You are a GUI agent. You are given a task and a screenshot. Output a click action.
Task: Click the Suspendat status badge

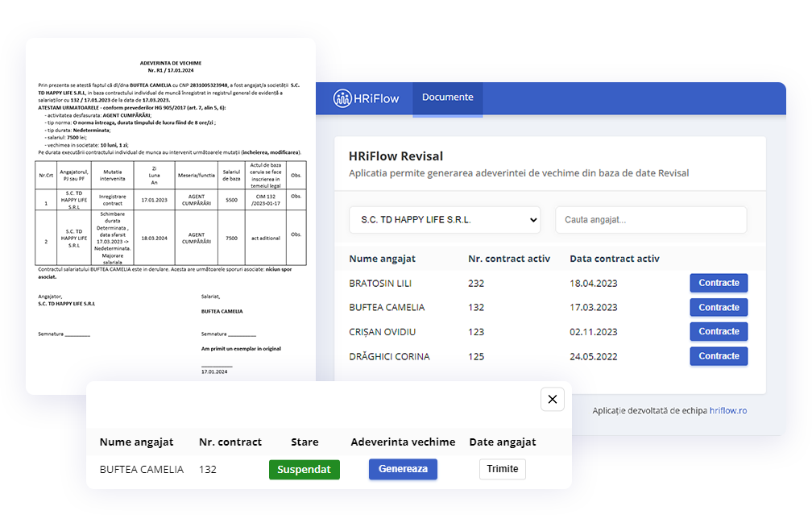pos(304,470)
